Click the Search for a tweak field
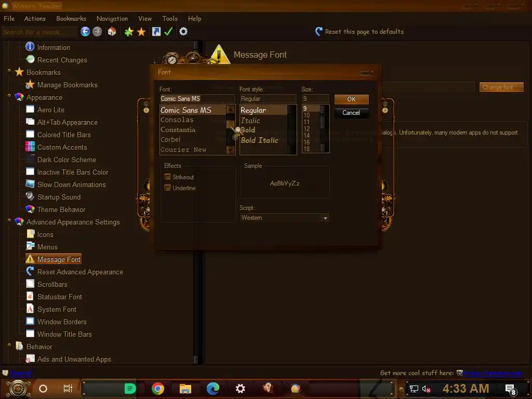The width and height of the screenshot is (532, 399). 39,32
